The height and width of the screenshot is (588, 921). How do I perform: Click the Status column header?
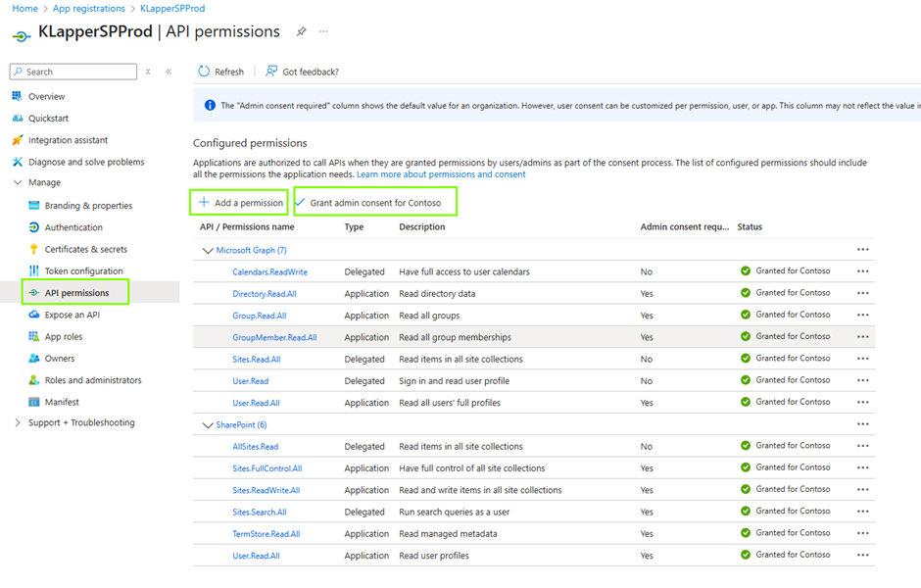[x=750, y=226]
